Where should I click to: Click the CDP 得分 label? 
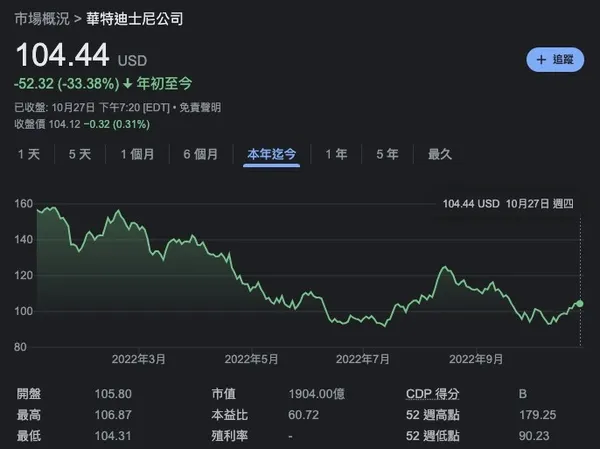pyautogui.click(x=432, y=394)
